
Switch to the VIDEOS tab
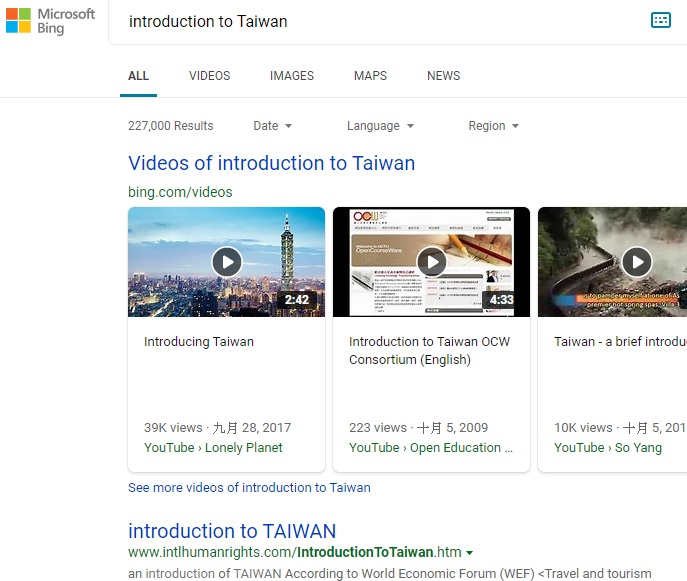(209, 76)
